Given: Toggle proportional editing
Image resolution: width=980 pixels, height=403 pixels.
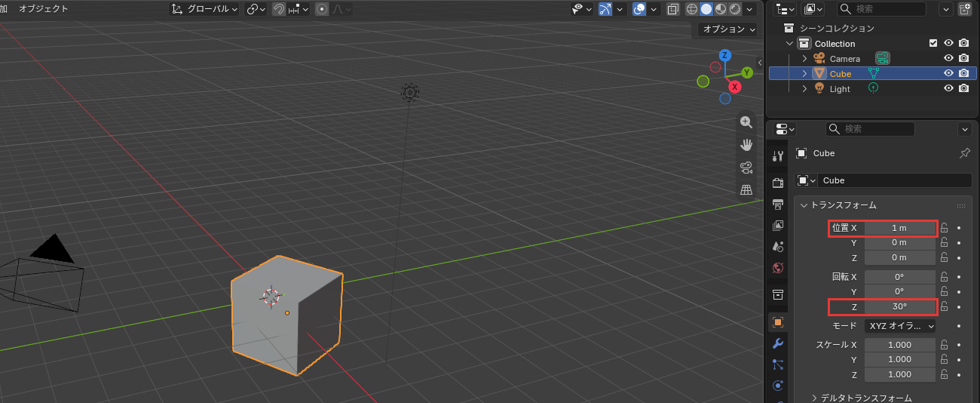Looking at the screenshot, I should (323, 9).
